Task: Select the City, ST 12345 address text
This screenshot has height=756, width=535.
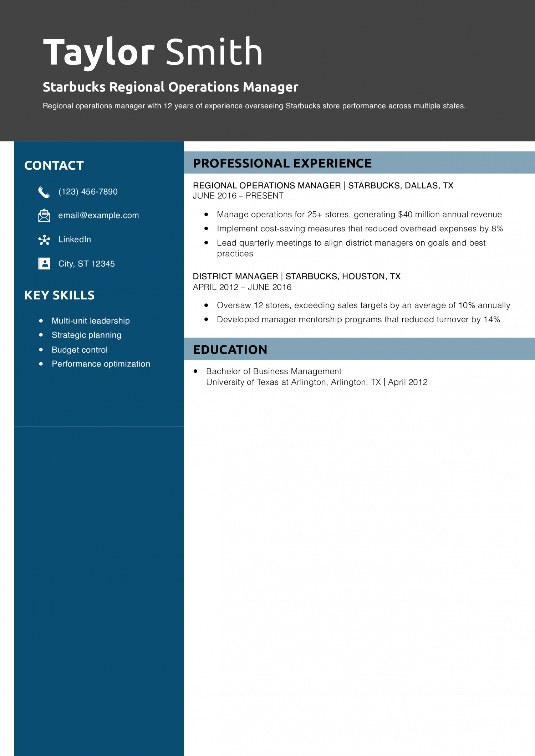Action: tap(86, 264)
